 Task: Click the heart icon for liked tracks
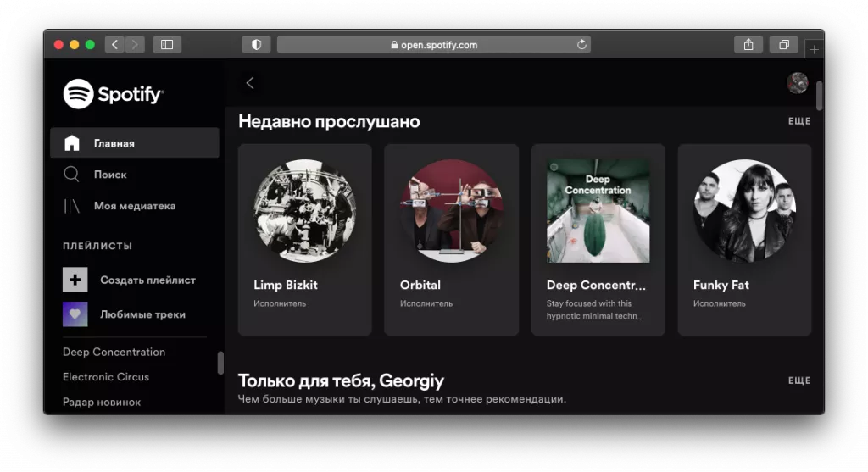(75, 314)
